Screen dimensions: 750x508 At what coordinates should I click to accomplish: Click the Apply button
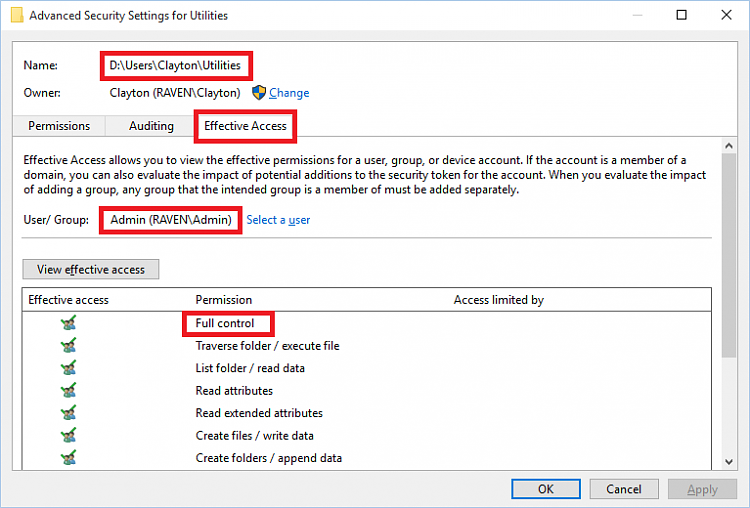pyautogui.click(x=702, y=489)
